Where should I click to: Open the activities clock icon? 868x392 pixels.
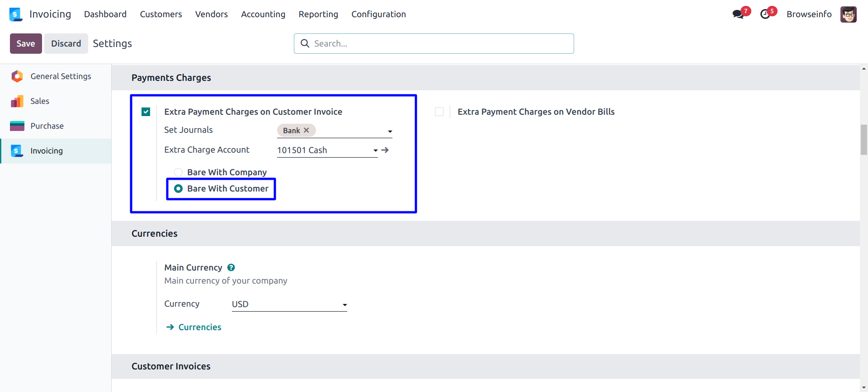tap(765, 14)
